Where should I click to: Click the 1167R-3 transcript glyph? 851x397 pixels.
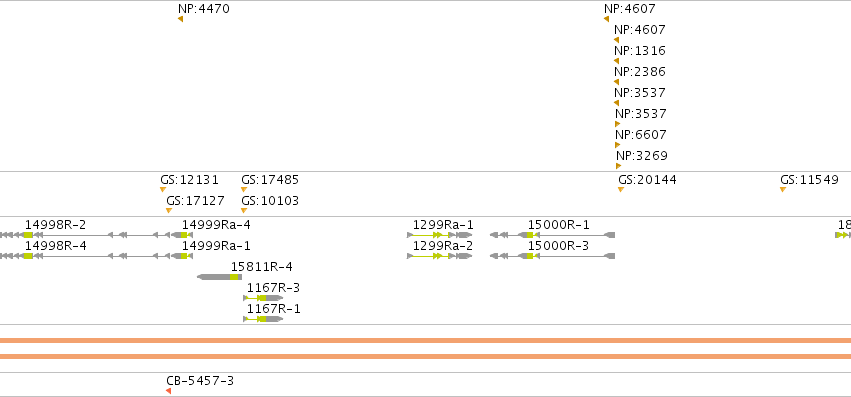pyautogui.click(x=263, y=298)
